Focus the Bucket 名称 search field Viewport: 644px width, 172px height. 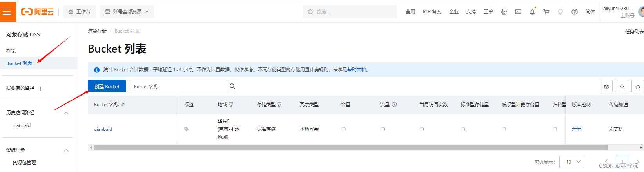[x=178, y=86]
